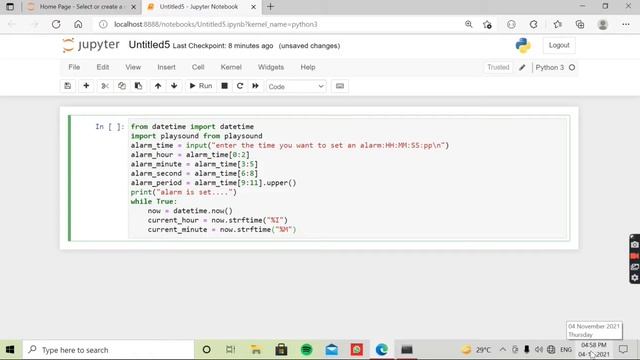Image resolution: width=640 pixels, height=360 pixels.
Task: Click the In [ ]: cell prompt
Action: click(109, 127)
